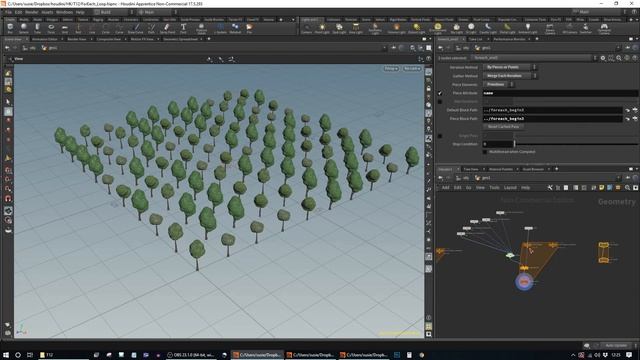Select the Tube shelf tool
This screenshot has width=640, height=360.
pos(37,28)
